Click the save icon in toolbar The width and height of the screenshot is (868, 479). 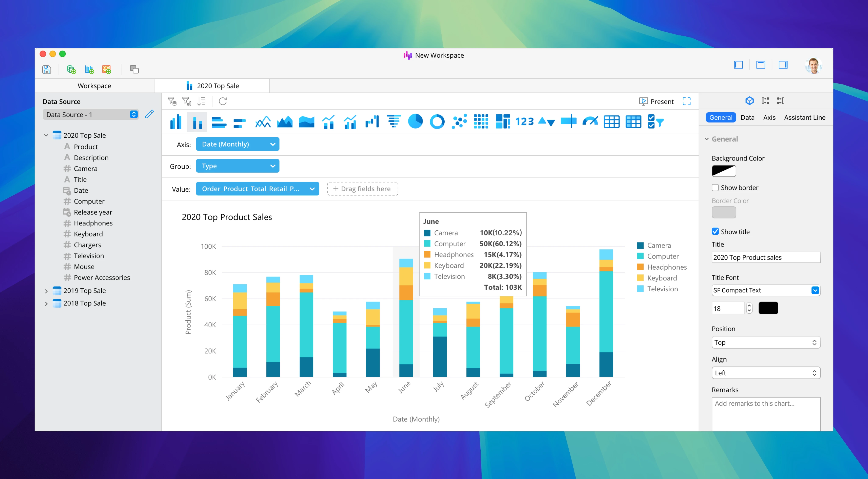(47, 70)
